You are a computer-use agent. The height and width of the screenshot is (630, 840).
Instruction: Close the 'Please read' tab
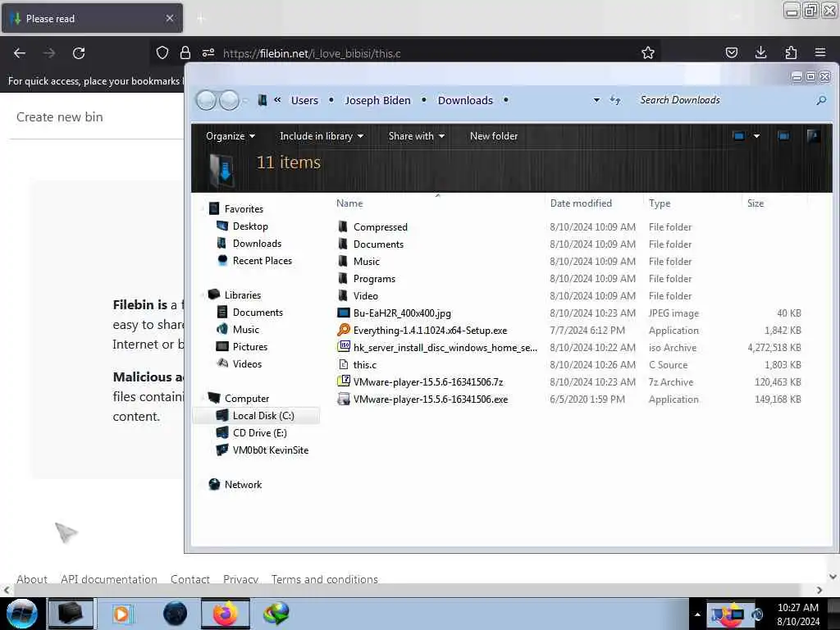169,18
